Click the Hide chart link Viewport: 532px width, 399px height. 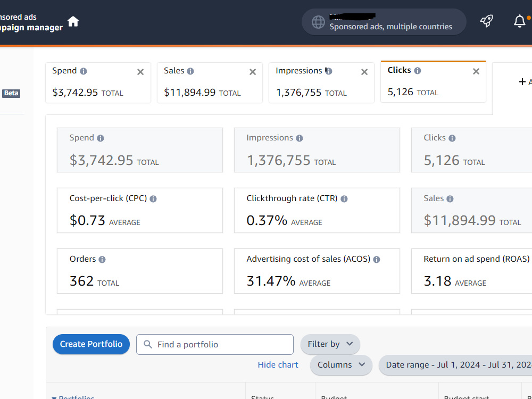tap(278, 365)
